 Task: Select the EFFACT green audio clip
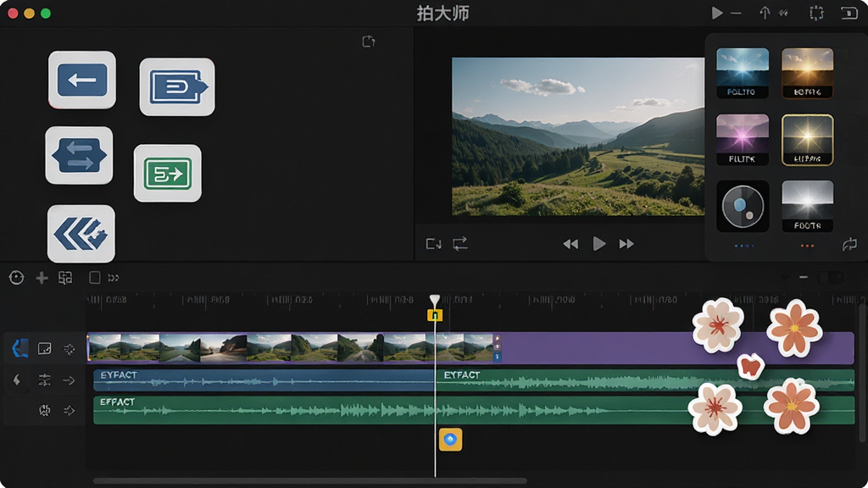(474, 410)
